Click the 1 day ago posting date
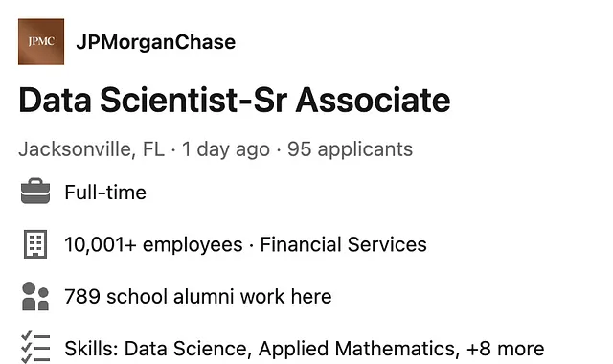Viewport: 613px width, 364px height. [226, 149]
